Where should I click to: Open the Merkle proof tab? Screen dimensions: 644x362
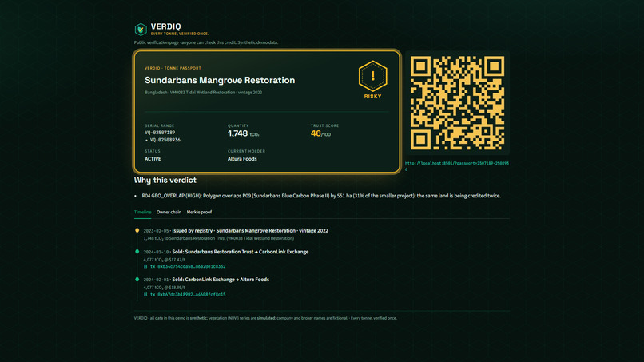[199, 212]
